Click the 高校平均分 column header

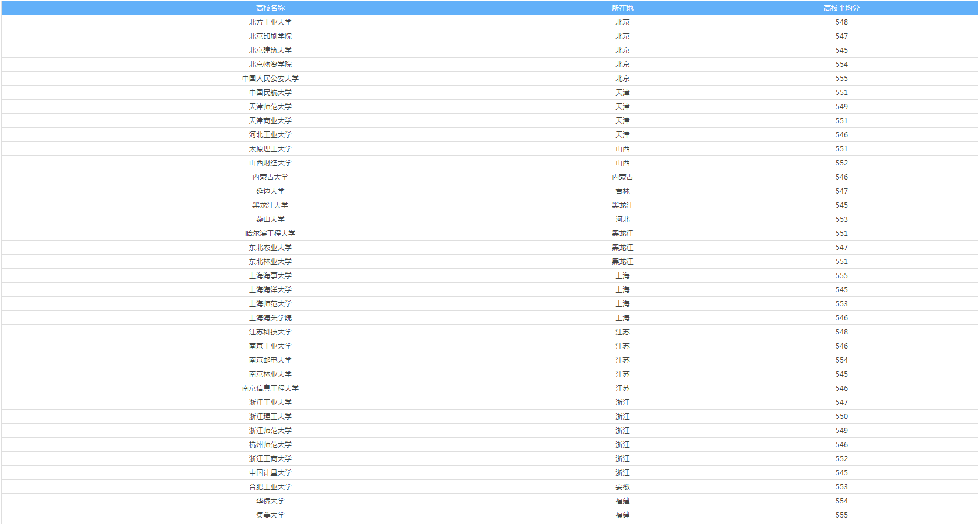click(841, 8)
